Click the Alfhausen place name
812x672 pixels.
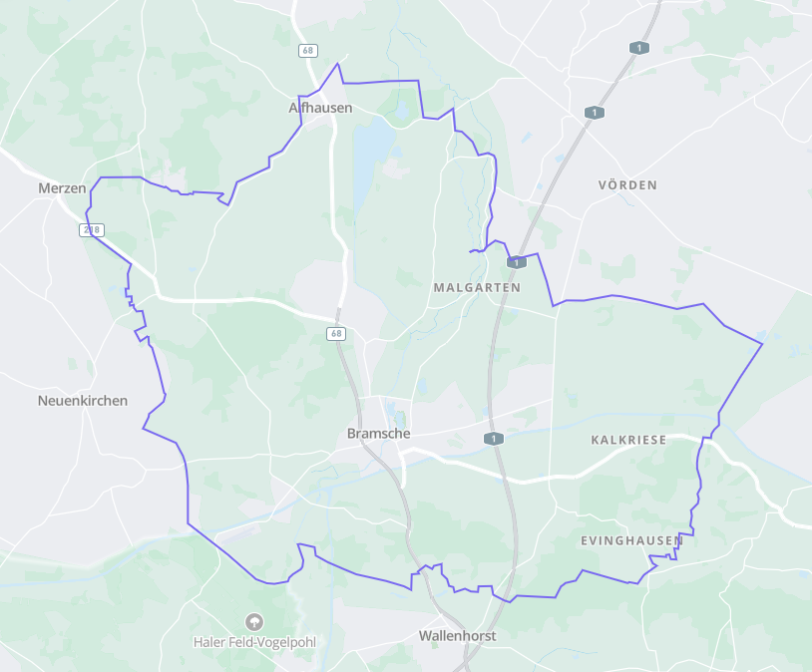click(320, 108)
